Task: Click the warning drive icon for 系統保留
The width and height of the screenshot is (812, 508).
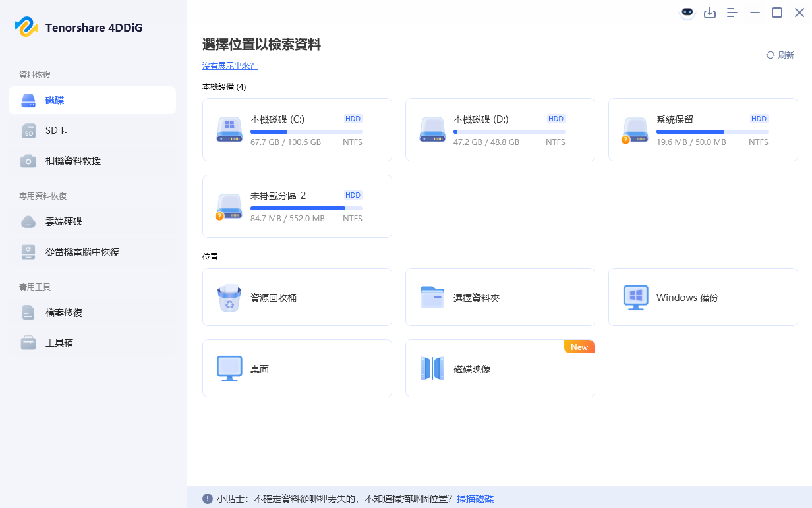Action: point(635,130)
